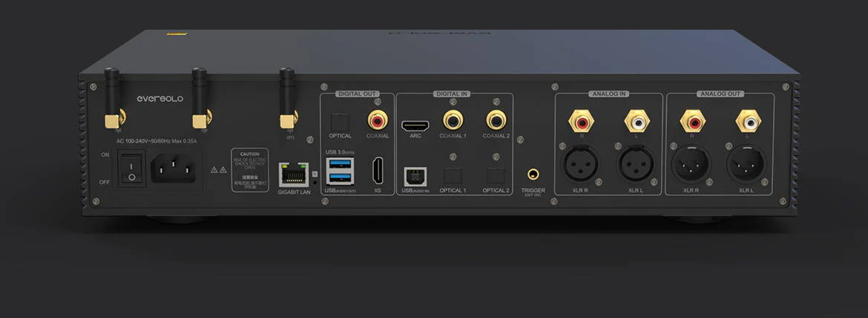868x318 pixels.
Task: Click the Gigabit LAN ethernet port
Action: point(293,174)
